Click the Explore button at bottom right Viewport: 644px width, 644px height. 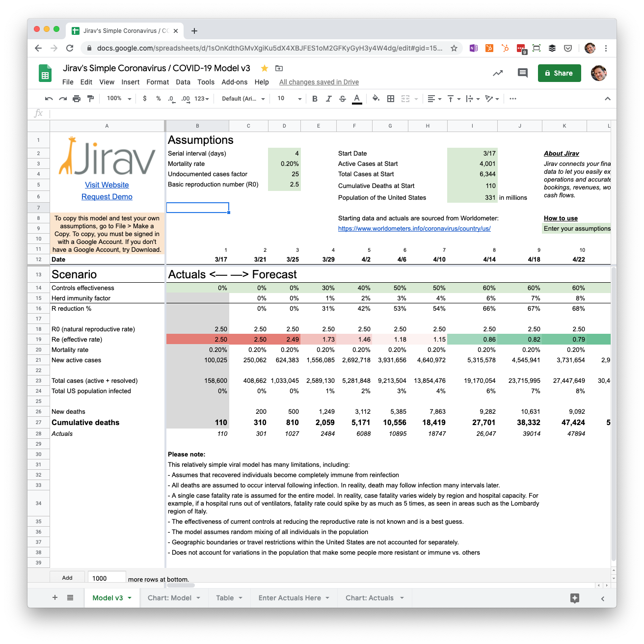(x=575, y=598)
